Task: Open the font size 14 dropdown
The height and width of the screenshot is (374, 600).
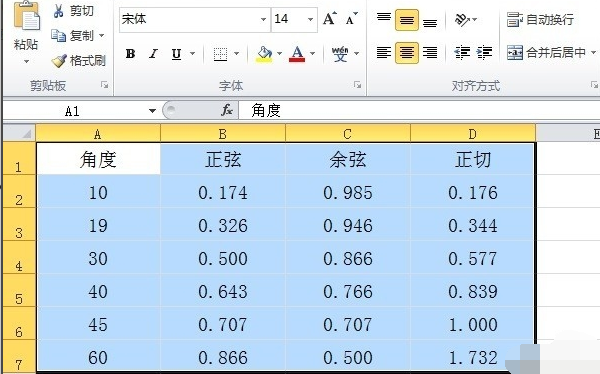Action: 310,19
